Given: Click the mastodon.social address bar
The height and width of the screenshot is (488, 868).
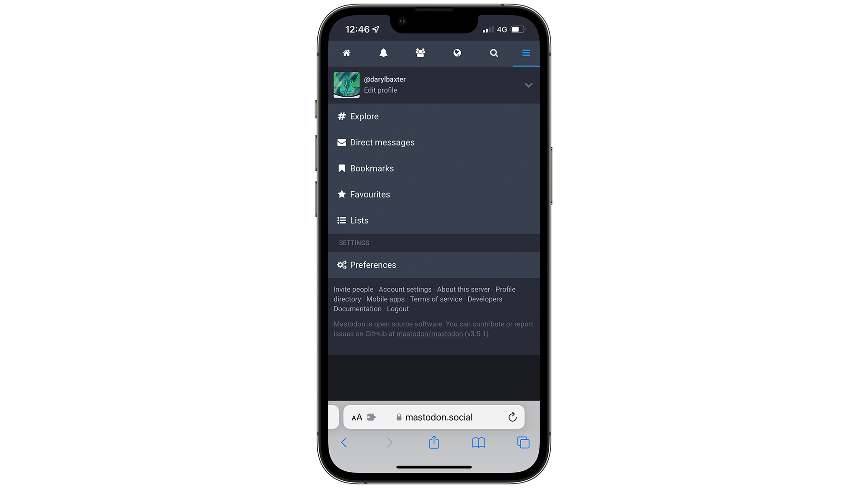Looking at the screenshot, I should tap(434, 417).
